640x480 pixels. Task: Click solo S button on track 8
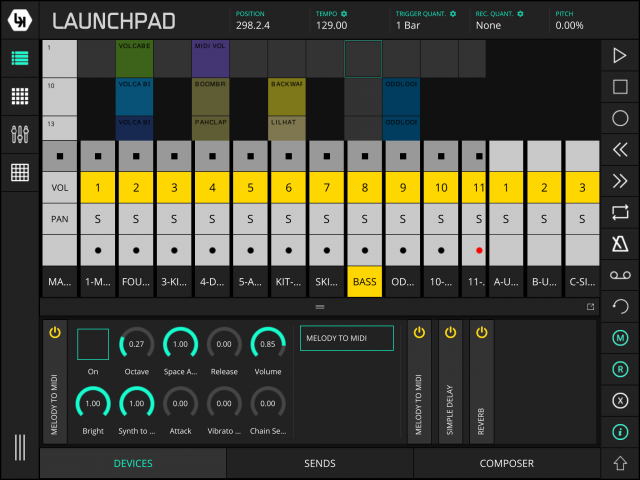[364, 218]
